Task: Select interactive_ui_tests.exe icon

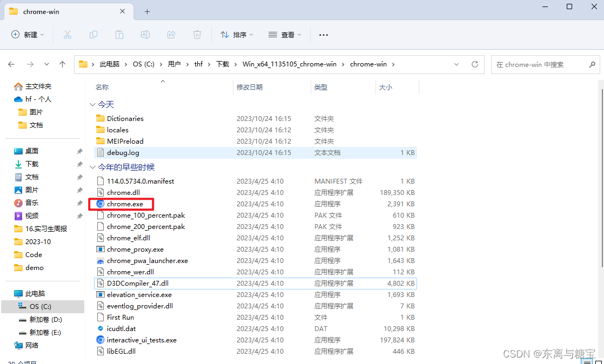Action: (100, 340)
